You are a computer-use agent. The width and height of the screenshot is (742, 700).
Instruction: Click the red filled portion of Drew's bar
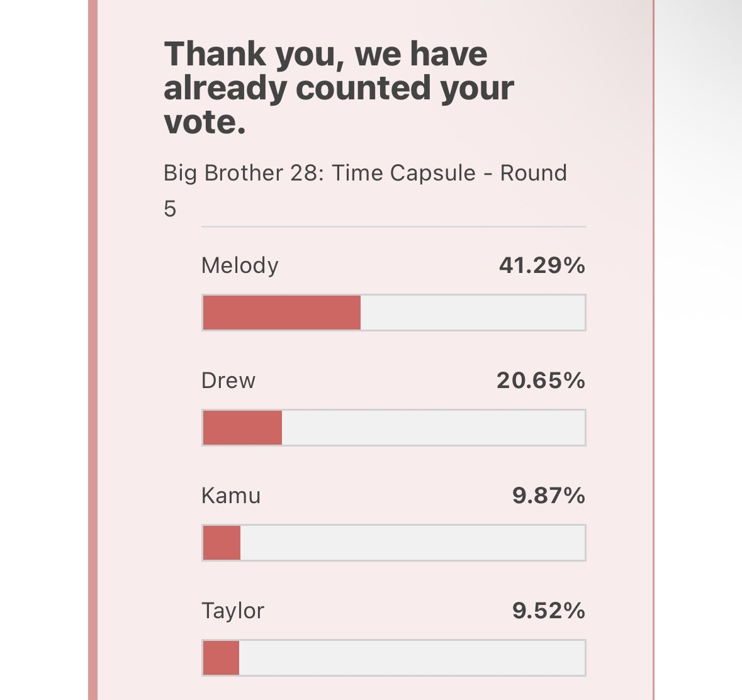point(243,428)
